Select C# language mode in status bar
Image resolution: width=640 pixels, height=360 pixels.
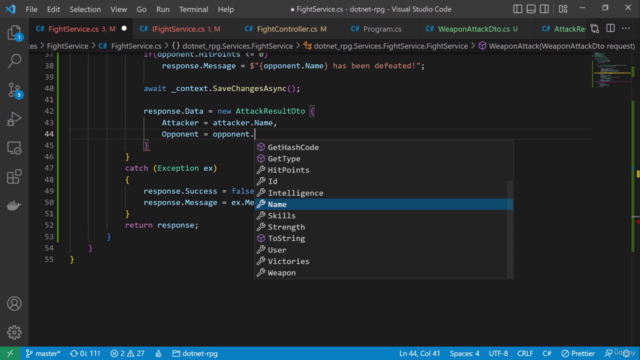547,353
